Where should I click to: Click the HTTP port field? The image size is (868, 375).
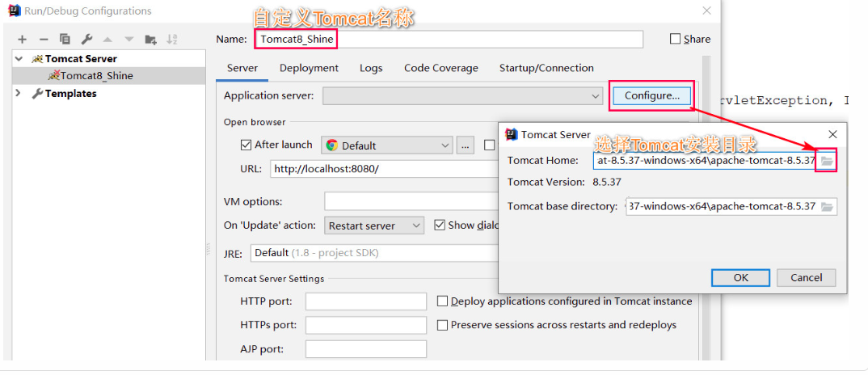(x=366, y=301)
